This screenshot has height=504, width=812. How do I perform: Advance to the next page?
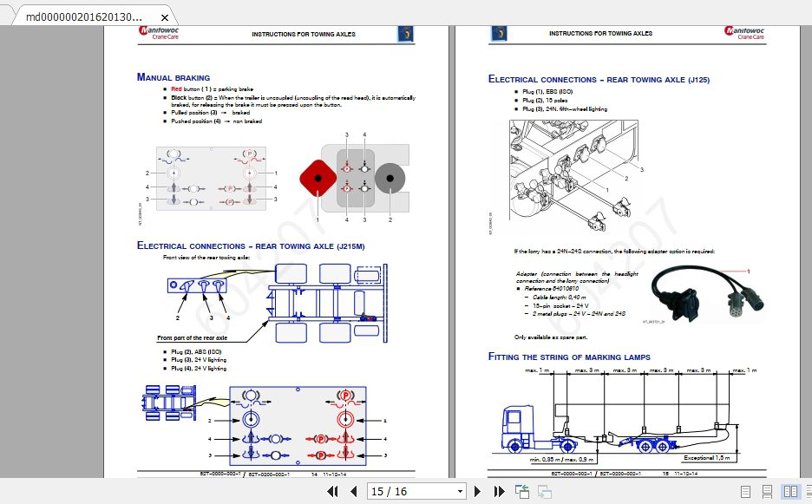[478, 491]
